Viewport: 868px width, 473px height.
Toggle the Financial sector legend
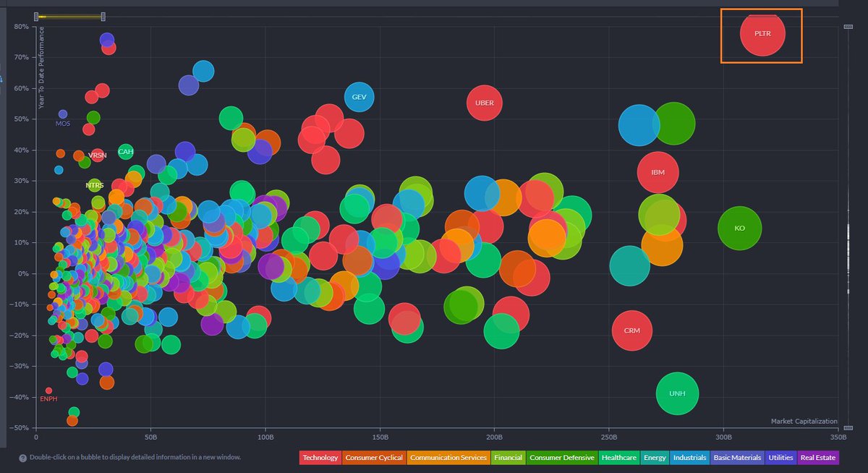508,458
